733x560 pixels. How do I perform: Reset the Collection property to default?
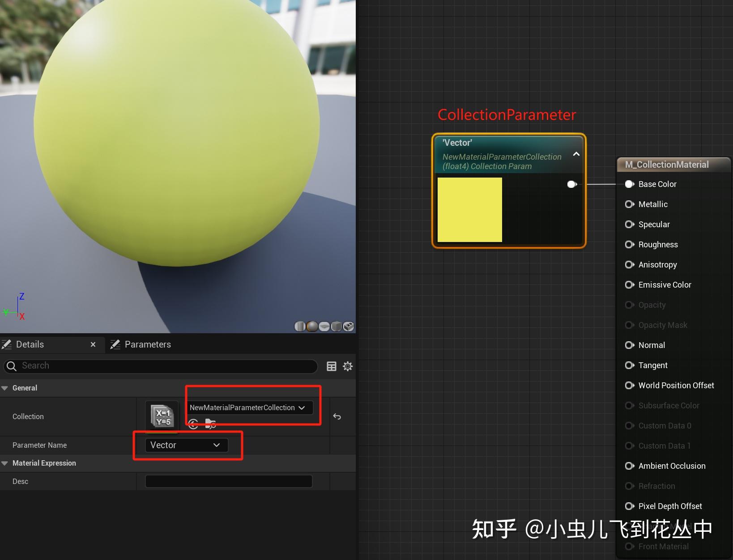point(337,416)
